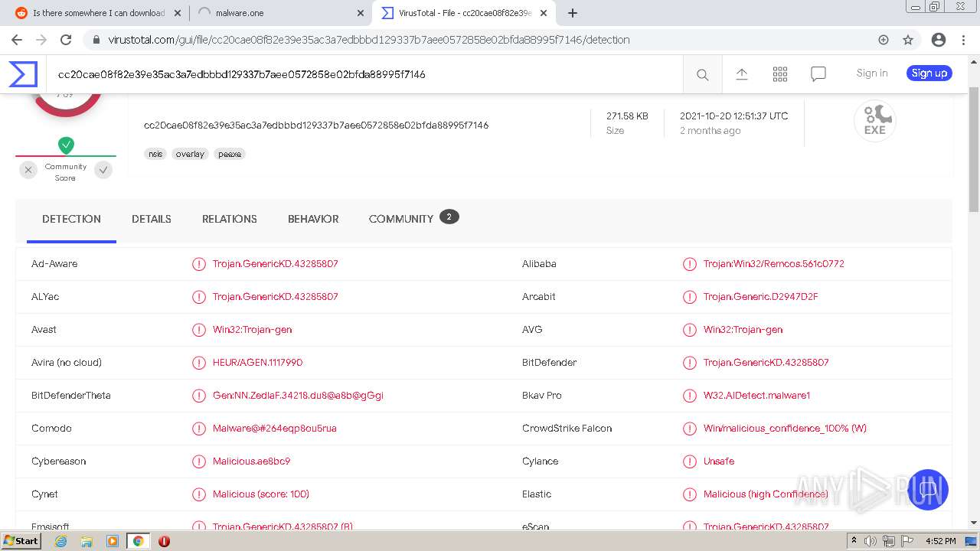Click W32.AIDetect.malware1 result text
The height and width of the screenshot is (551, 980).
[756, 396]
